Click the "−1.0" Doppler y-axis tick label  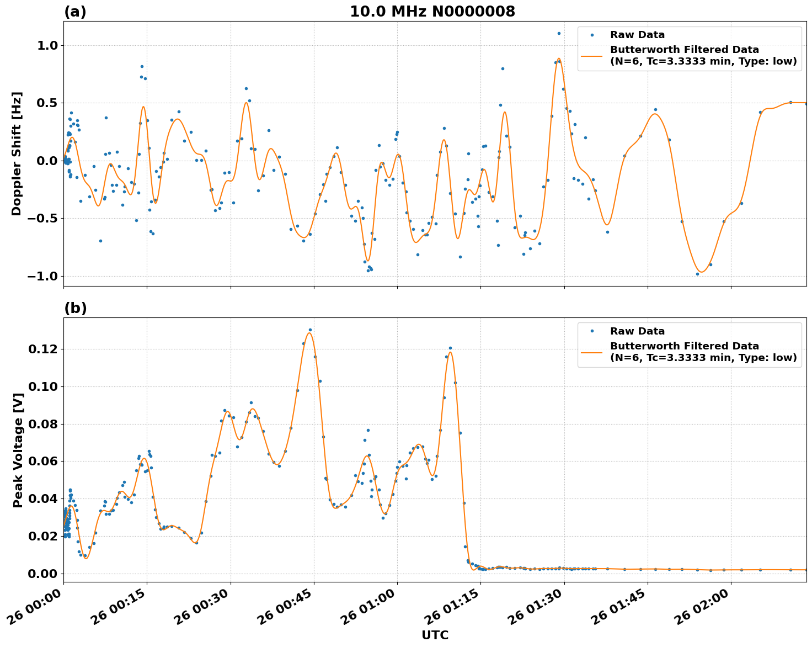click(43, 277)
